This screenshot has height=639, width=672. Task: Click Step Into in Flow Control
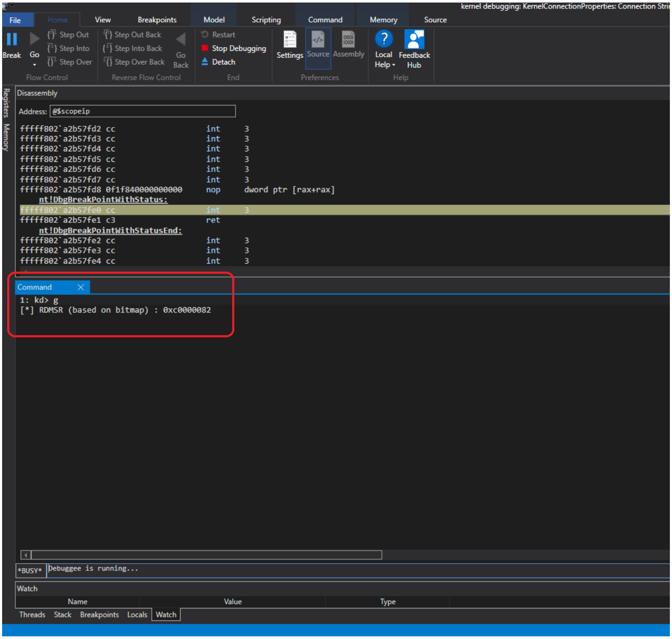pyautogui.click(x=69, y=48)
